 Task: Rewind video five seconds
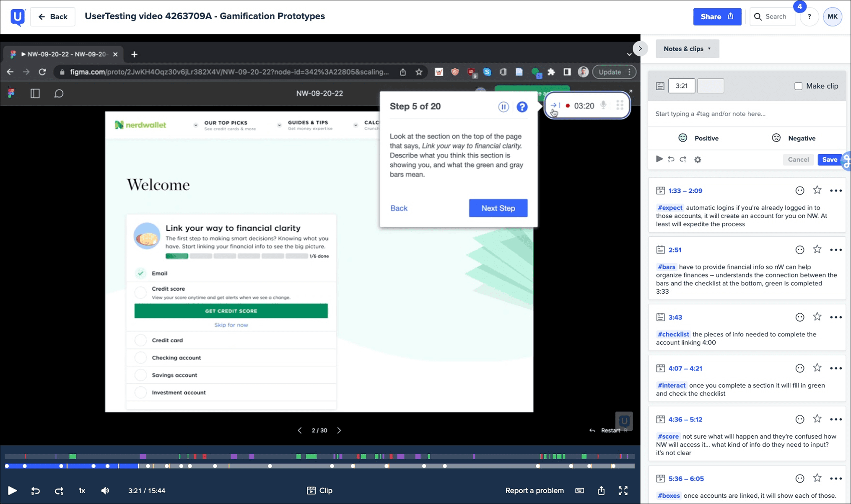[36, 491]
